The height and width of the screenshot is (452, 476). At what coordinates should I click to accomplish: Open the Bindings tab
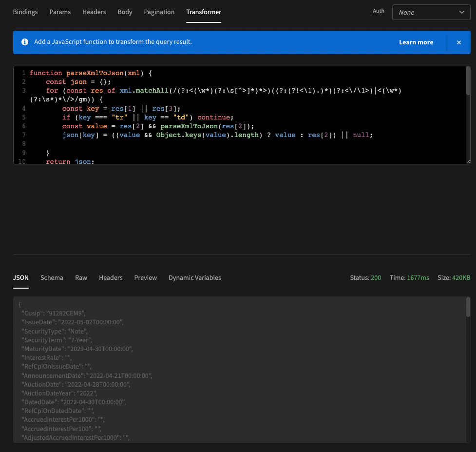tap(25, 12)
